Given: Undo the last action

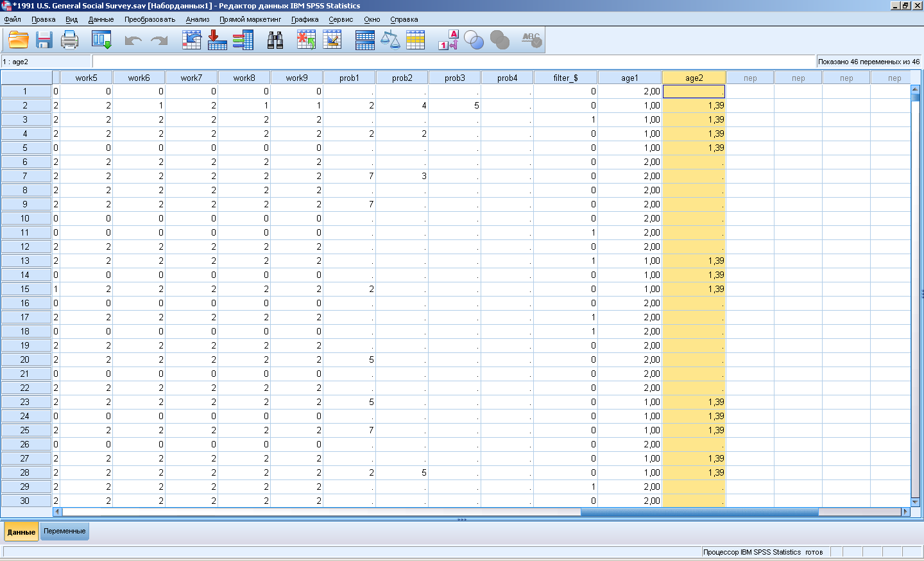Looking at the screenshot, I should tap(133, 40).
